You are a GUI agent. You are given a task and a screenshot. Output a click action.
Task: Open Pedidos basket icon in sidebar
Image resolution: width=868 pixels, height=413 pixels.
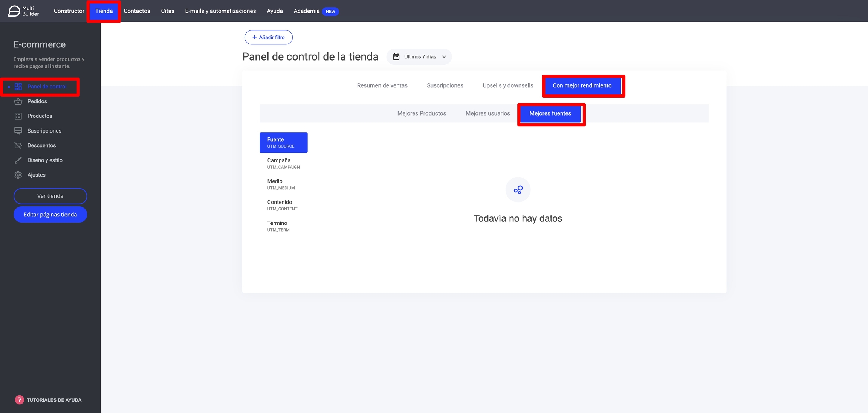point(18,101)
